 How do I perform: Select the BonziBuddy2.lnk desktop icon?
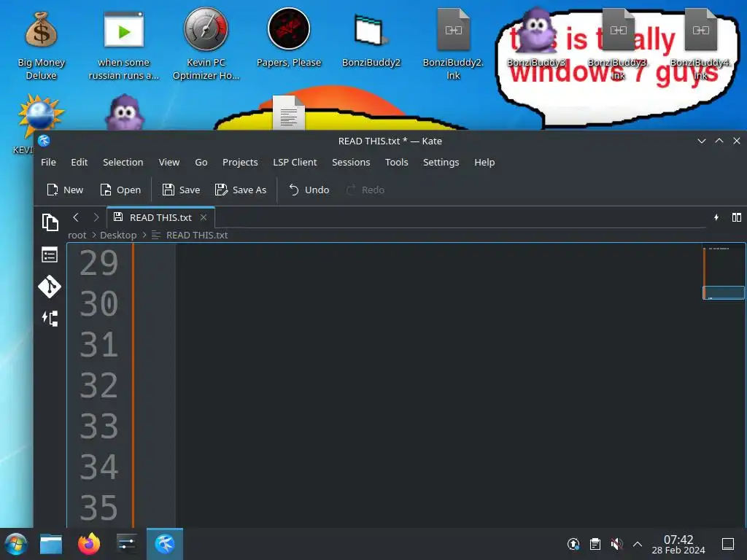(x=453, y=44)
